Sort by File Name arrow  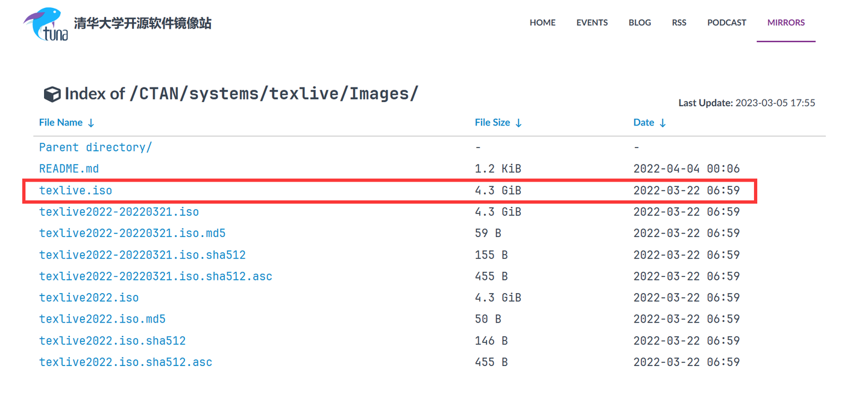[x=91, y=123]
